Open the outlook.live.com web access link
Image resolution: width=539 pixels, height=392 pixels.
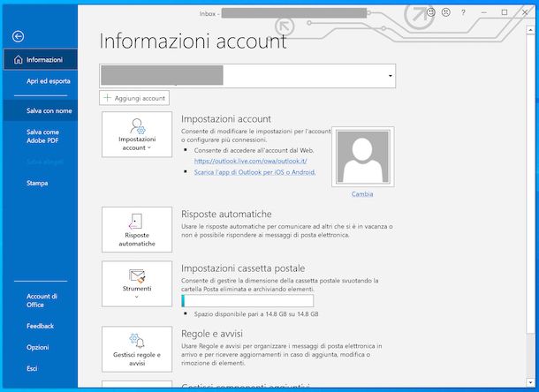pyautogui.click(x=250, y=161)
